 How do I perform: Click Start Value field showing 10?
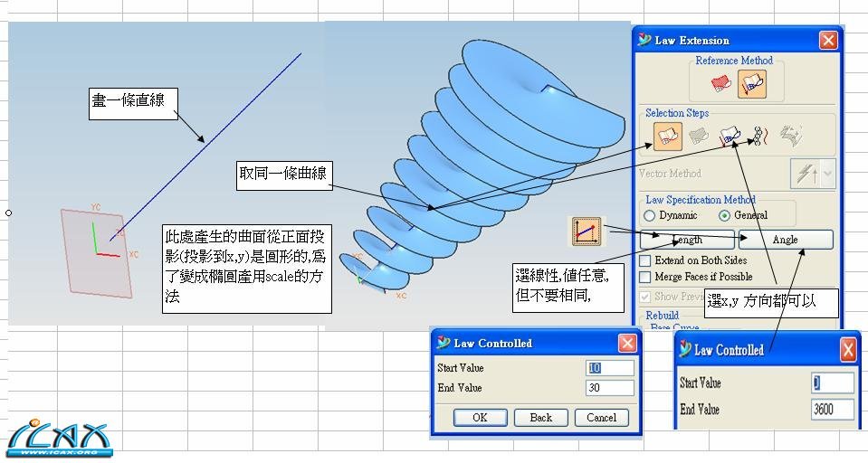610,368
